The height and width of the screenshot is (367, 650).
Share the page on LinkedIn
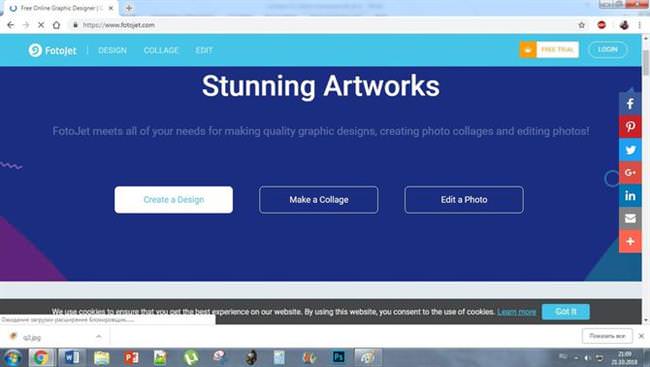(x=630, y=195)
